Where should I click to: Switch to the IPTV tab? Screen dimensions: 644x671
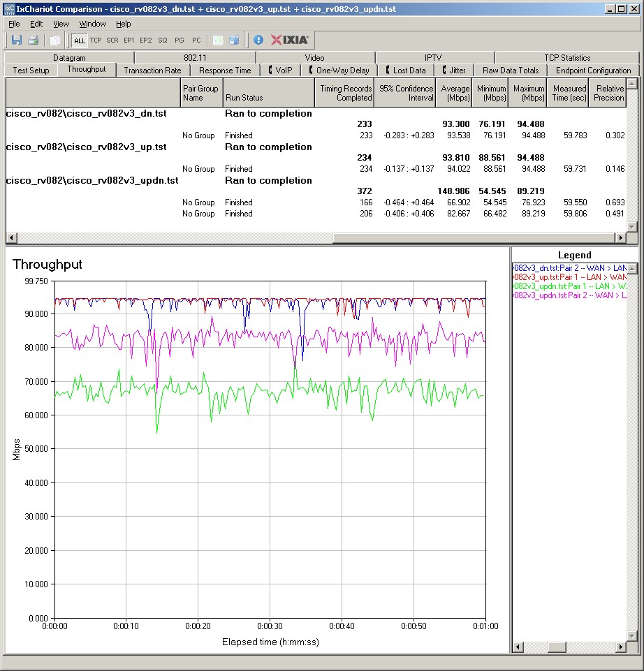click(x=433, y=58)
